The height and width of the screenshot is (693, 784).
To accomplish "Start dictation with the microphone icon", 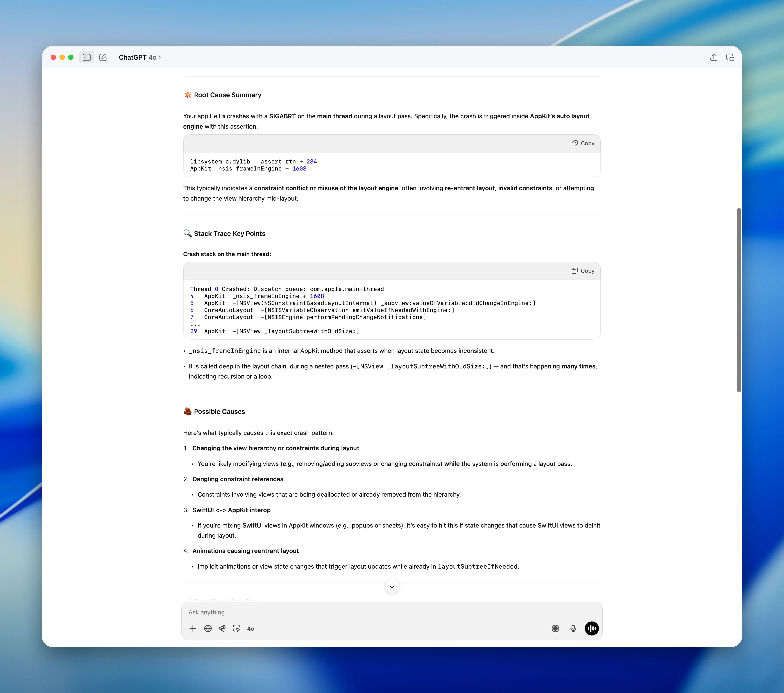I will tap(573, 628).
